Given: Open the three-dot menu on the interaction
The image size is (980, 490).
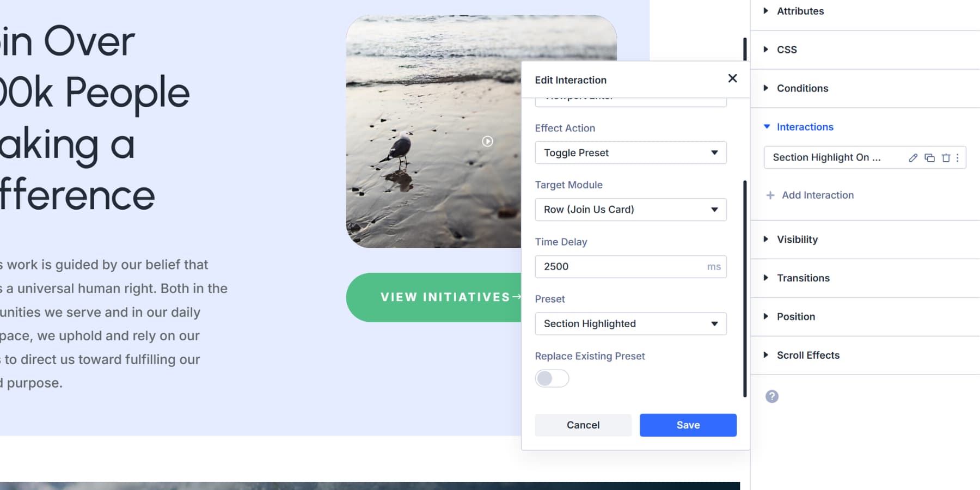Looking at the screenshot, I should coord(958,158).
